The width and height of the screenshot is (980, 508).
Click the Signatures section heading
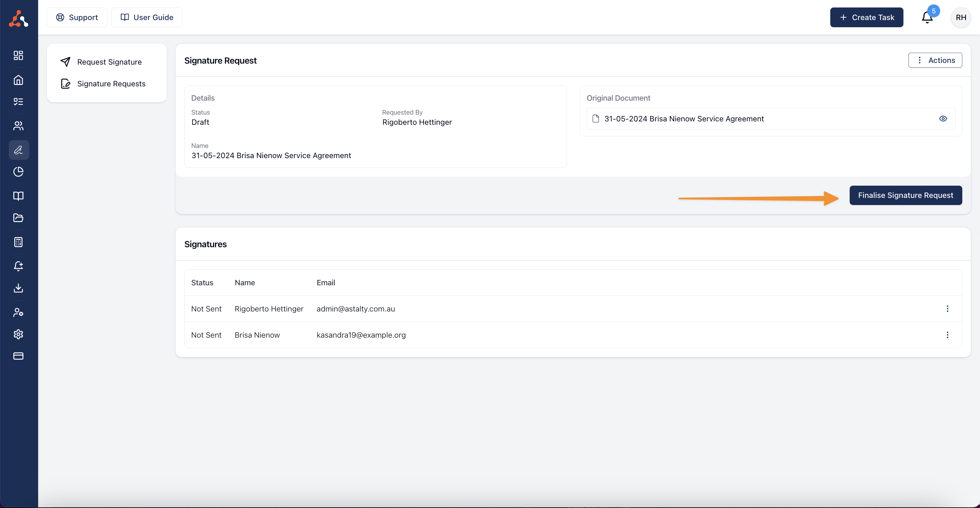[206, 244]
